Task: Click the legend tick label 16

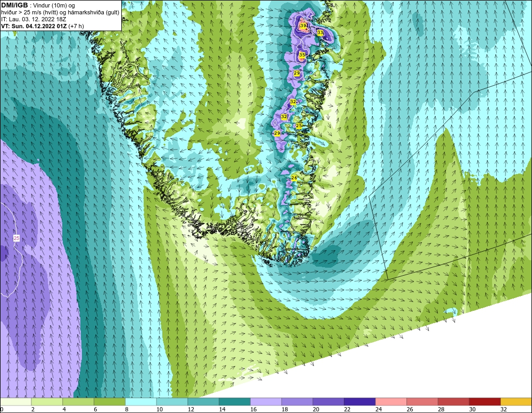Action: (x=253, y=409)
